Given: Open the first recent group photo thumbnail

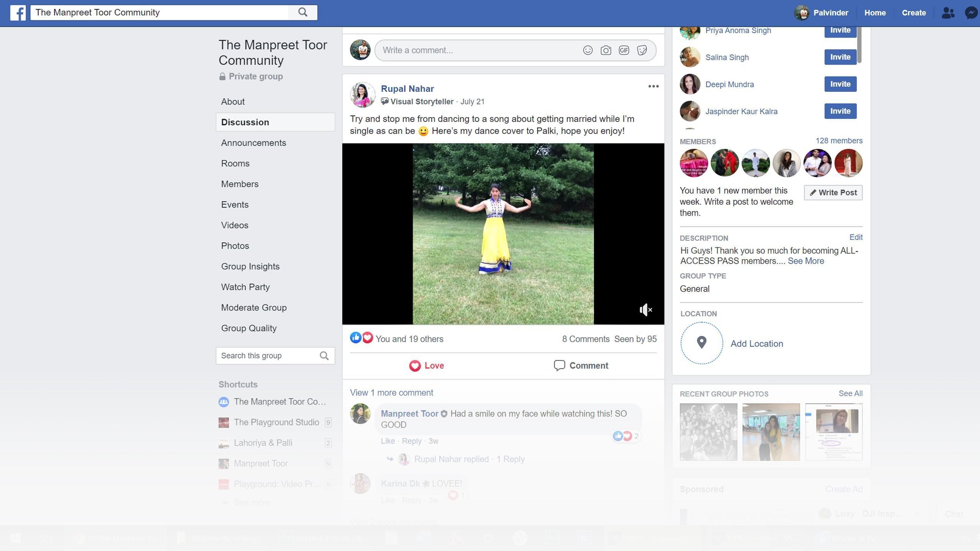Looking at the screenshot, I should (708, 432).
